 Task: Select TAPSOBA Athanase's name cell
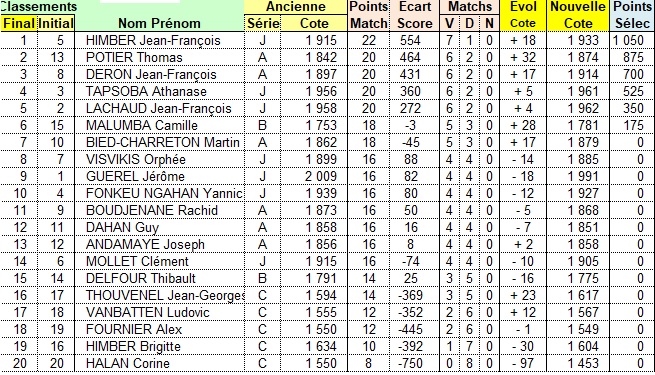tap(160, 91)
